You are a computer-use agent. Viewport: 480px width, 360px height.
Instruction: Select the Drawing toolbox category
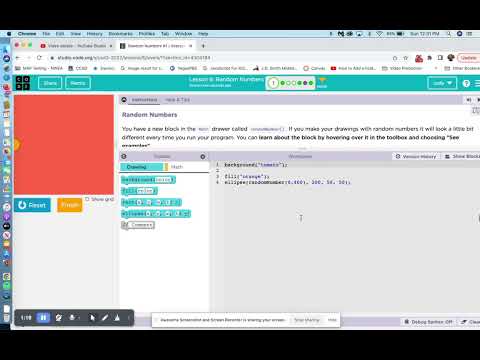(x=142, y=167)
